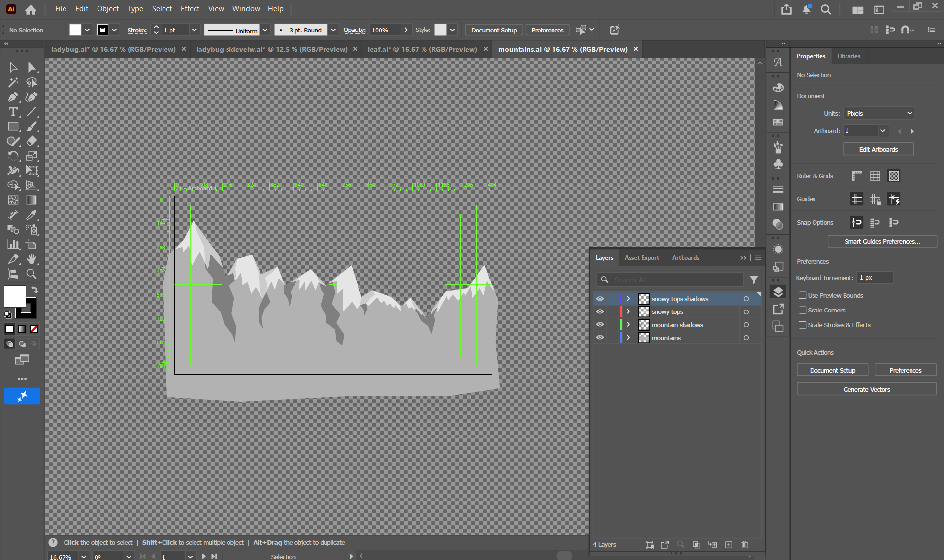
Task: Toggle the grid display button
Action: [875, 176]
